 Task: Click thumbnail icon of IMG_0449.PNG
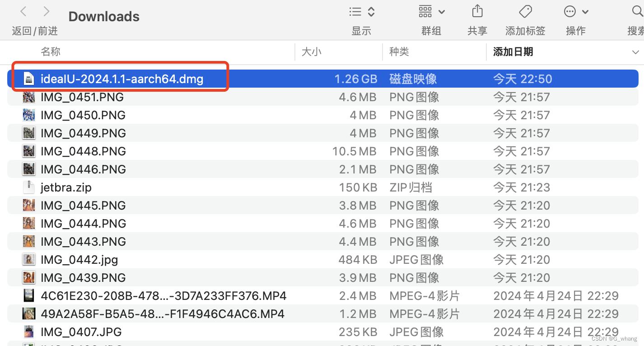(28, 133)
